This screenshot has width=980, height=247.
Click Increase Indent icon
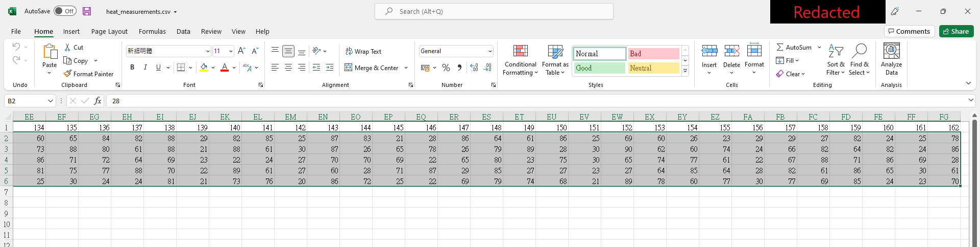(330, 67)
